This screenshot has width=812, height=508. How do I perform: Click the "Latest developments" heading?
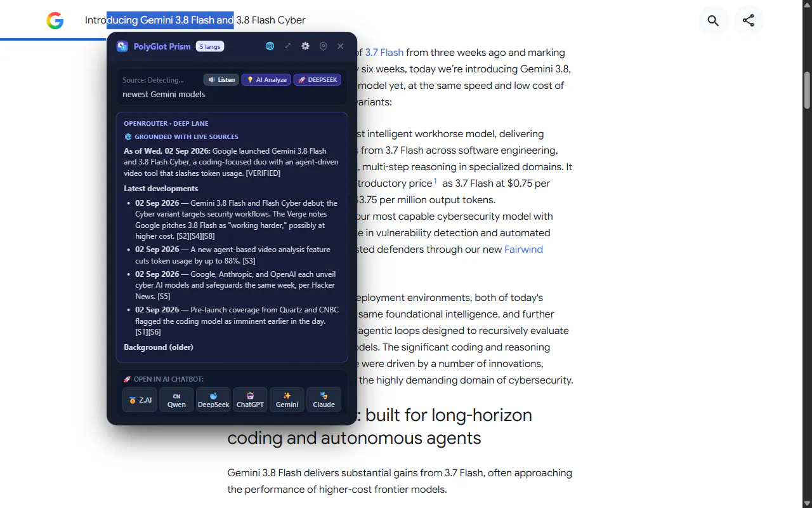161,189
